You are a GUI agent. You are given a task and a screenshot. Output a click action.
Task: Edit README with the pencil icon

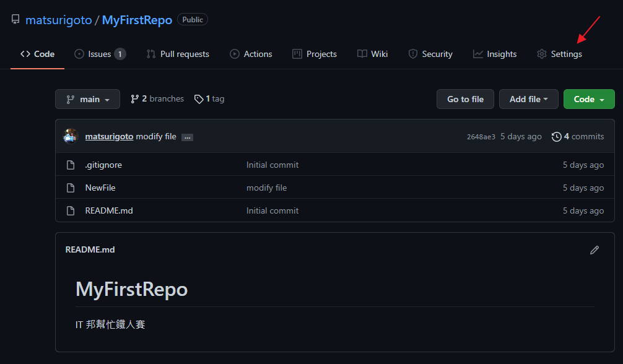[595, 250]
